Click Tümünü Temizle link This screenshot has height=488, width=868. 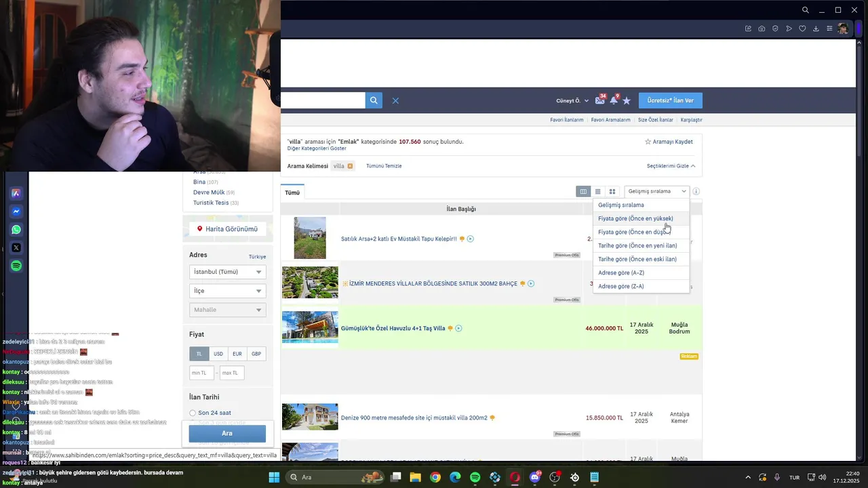tap(384, 166)
